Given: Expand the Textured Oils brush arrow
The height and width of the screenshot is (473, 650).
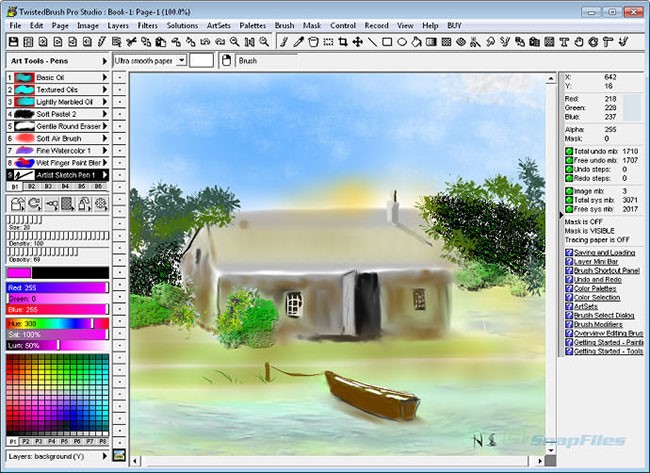Looking at the screenshot, I should (104, 90).
